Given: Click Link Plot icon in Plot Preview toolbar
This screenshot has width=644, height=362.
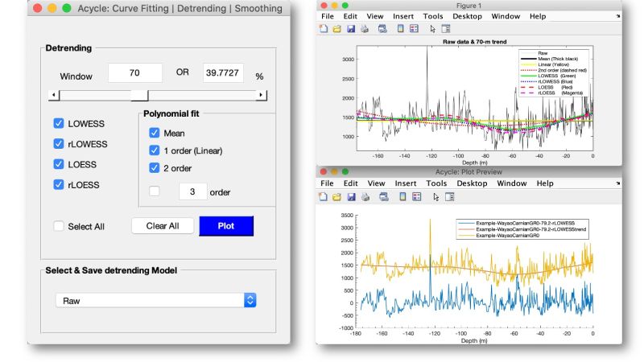Looking at the screenshot, I should coord(384,197).
